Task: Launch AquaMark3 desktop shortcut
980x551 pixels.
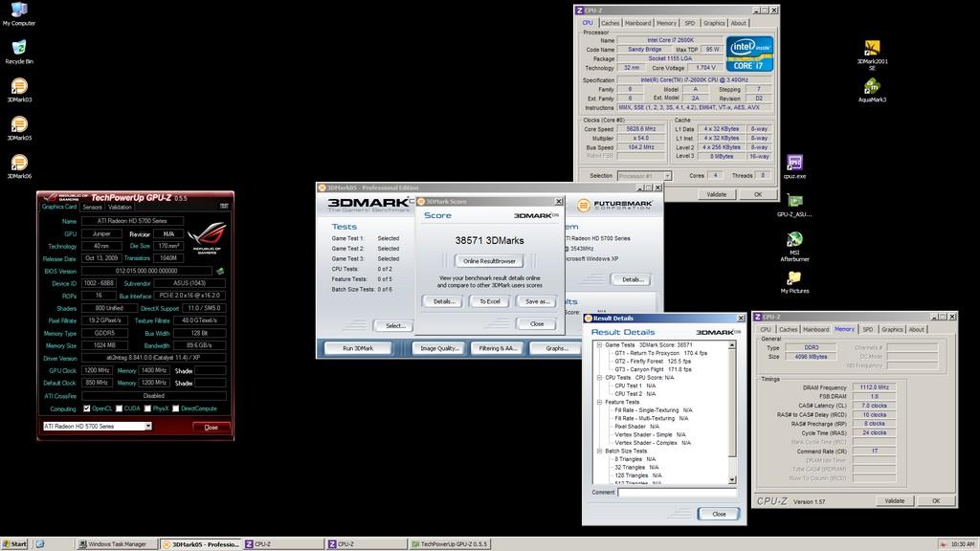Action: pos(872,90)
